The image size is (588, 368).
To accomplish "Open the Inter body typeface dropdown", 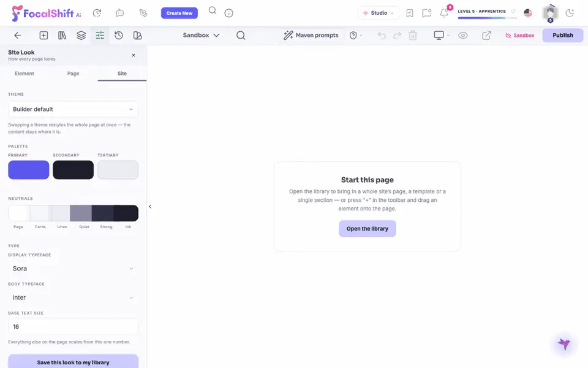I will [x=73, y=297].
